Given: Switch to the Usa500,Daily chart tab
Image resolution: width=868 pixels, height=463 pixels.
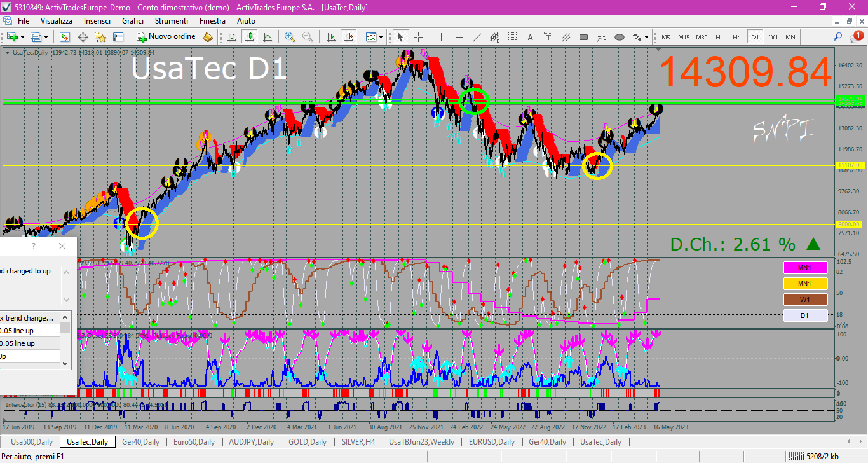Looking at the screenshot, I should [x=31, y=441].
